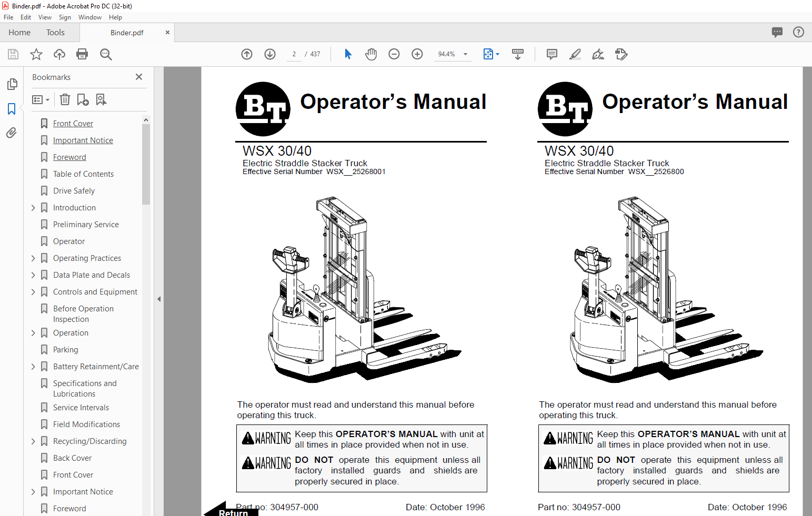Click the scrolling mode keyboard icon
The height and width of the screenshot is (516, 812).
518,54
